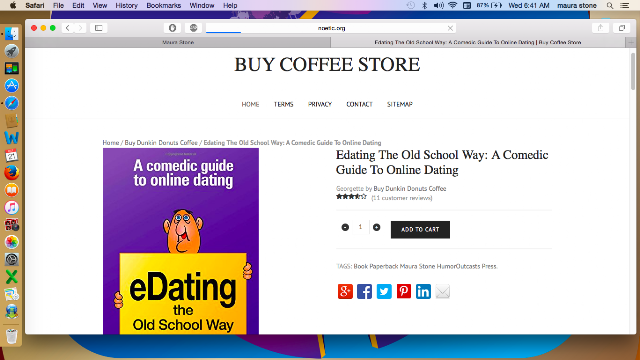Viewport: 640px width, 360px height.
Task: Click the page vertical scrollbar
Action: pos(633,71)
